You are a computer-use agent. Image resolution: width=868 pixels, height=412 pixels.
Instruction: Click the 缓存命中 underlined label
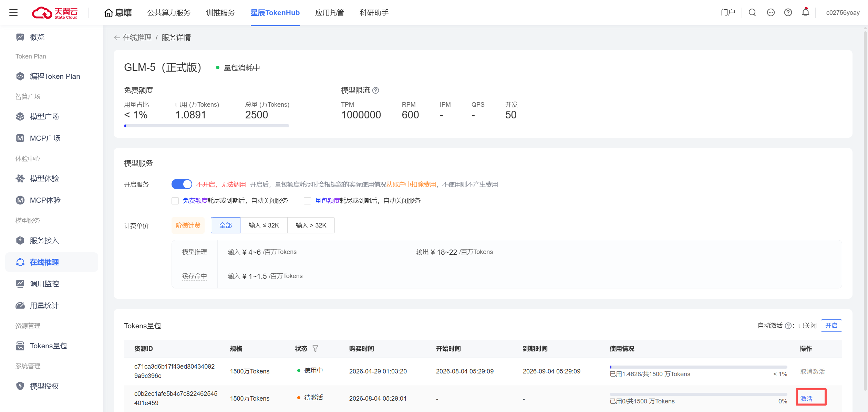(195, 276)
